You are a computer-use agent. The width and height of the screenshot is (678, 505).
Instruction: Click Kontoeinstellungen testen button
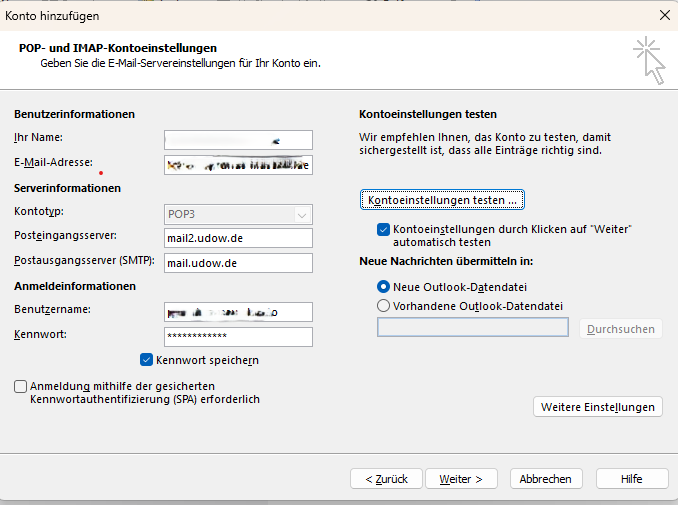click(x=442, y=200)
